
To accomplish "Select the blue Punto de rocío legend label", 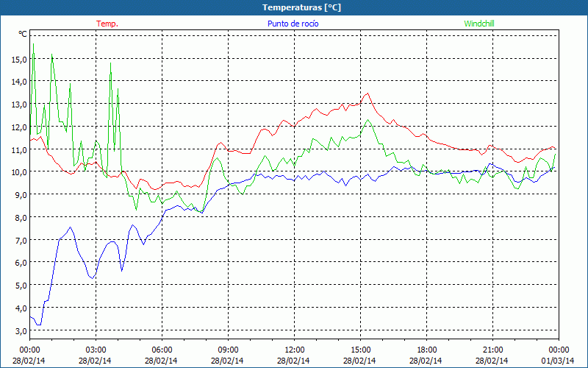I will click(293, 24).
